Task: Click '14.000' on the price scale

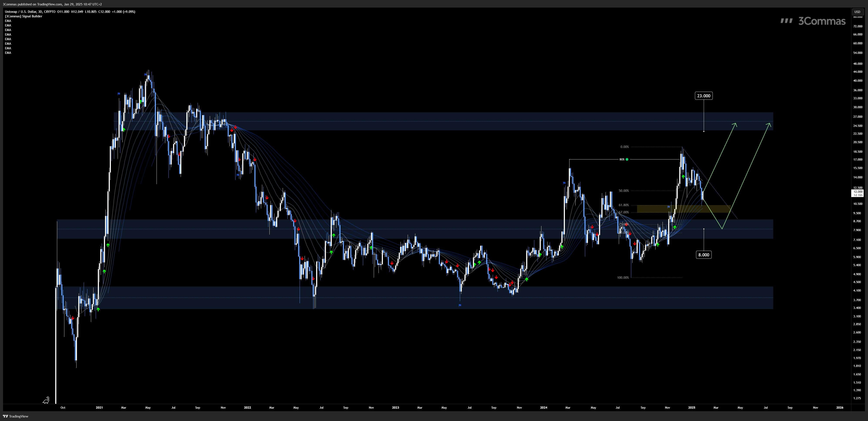Action: (x=858, y=177)
